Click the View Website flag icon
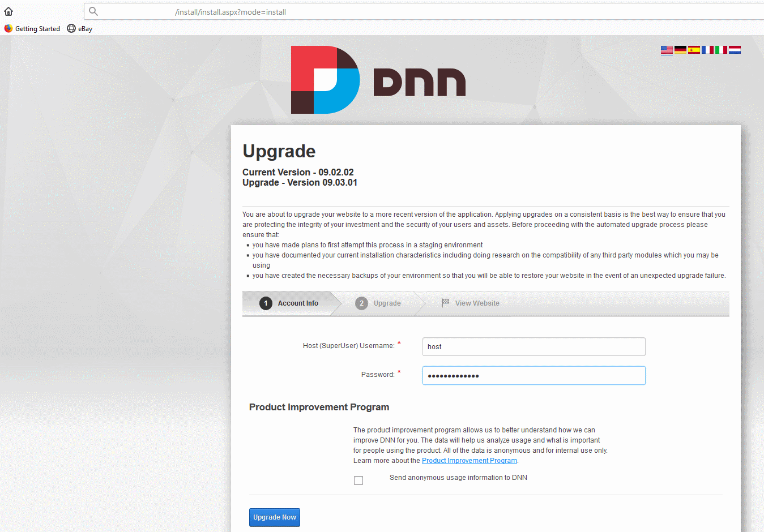The width and height of the screenshot is (764, 532). click(445, 303)
